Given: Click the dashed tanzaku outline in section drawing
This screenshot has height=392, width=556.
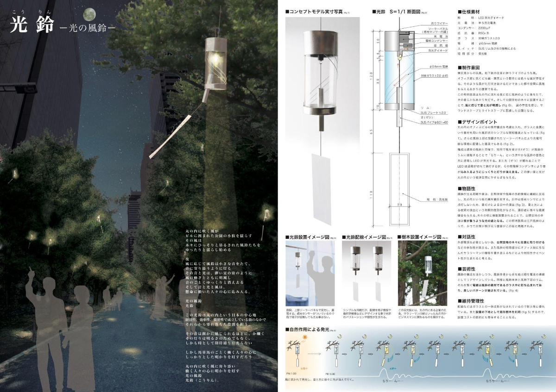Looking at the screenshot, I should pyautogui.click(x=399, y=188).
